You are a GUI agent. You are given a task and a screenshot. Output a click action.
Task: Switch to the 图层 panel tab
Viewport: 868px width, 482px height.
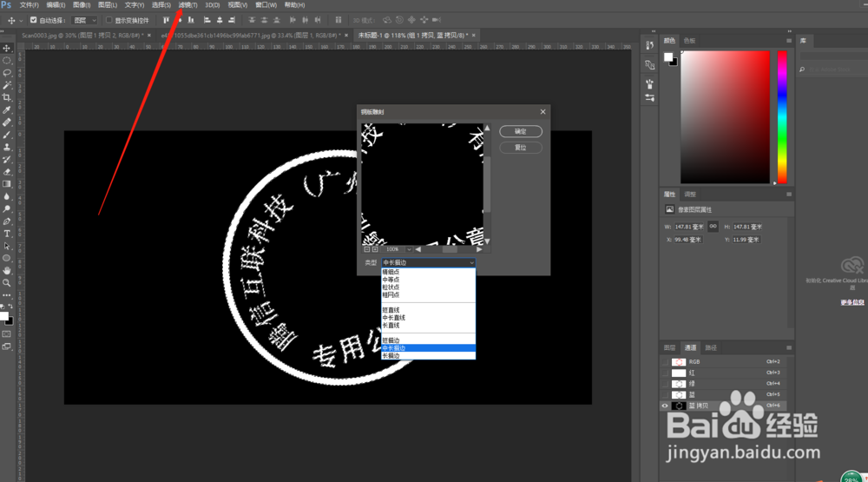point(670,348)
